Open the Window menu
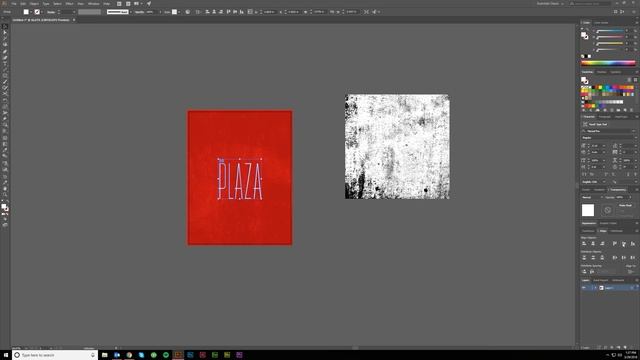Image resolution: width=640 pixels, height=360 pixels. pyautogui.click(x=93, y=4)
